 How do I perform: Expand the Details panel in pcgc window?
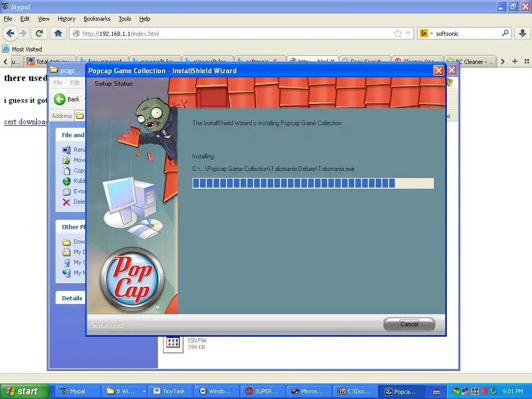(71, 298)
